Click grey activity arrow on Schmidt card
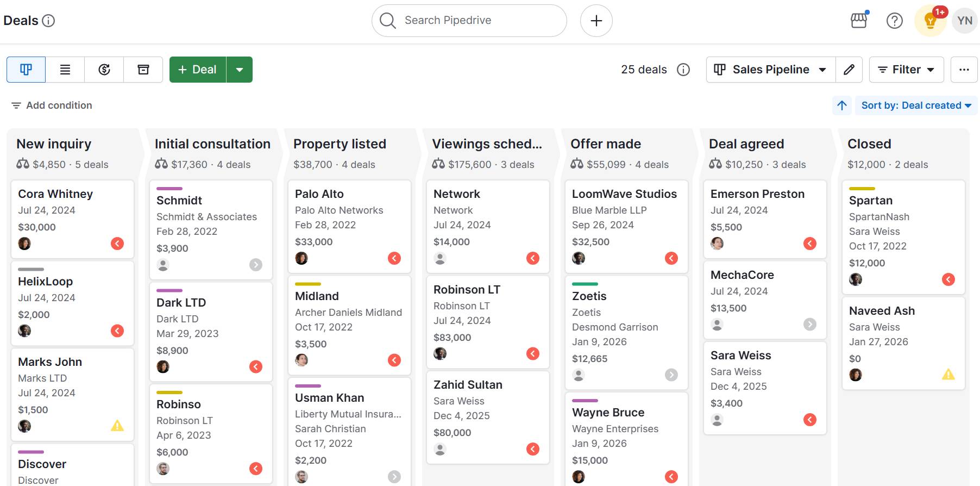 [256, 265]
